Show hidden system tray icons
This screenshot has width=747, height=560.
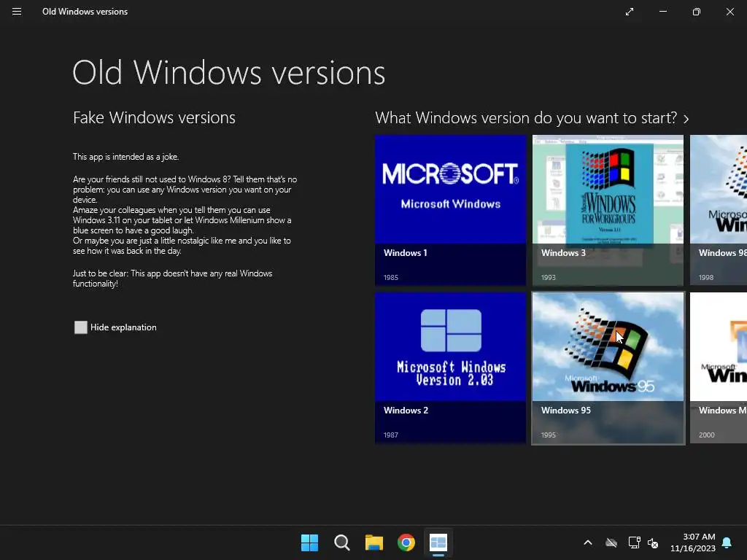point(588,542)
